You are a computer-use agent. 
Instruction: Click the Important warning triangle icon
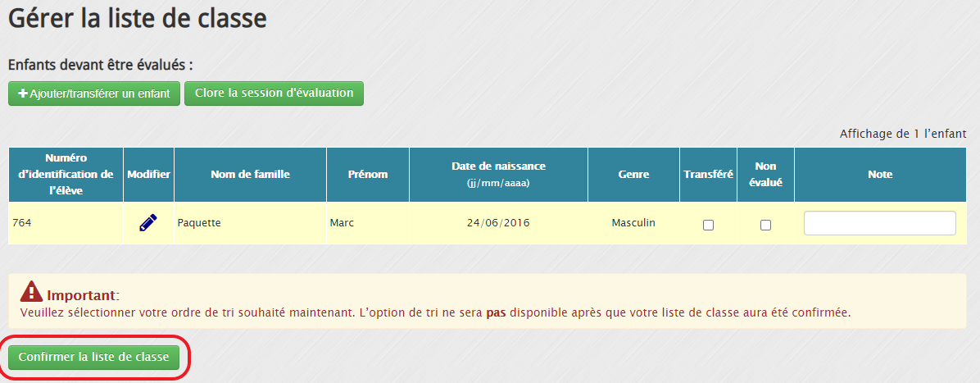(31, 291)
